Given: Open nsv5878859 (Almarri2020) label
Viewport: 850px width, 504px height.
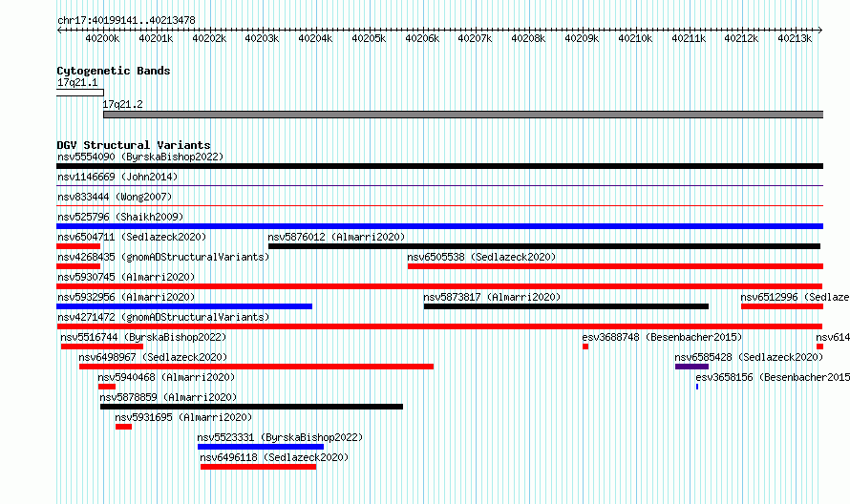Looking at the screenshot, I should (168, 397).
